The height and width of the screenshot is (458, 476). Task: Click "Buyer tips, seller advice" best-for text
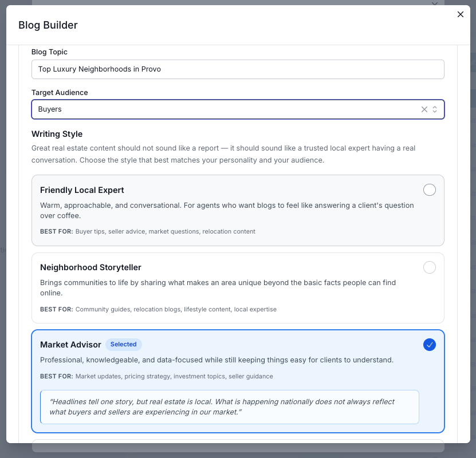pos(165,231)
